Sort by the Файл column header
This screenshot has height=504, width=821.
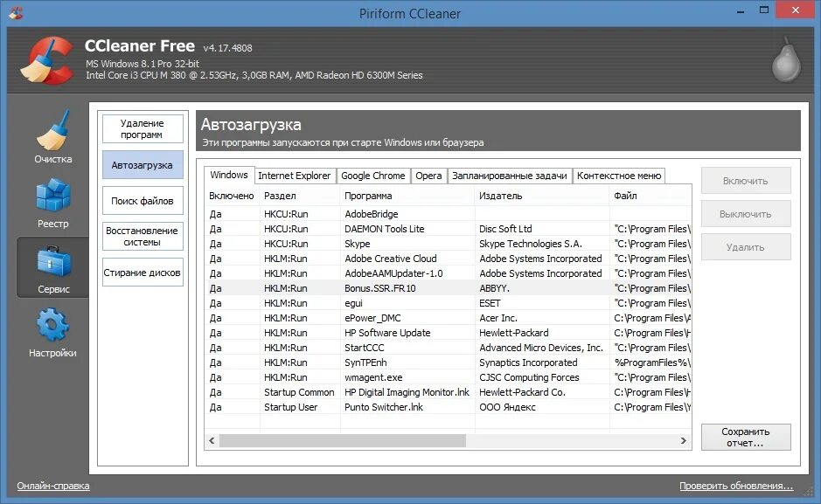coord(651,196)
